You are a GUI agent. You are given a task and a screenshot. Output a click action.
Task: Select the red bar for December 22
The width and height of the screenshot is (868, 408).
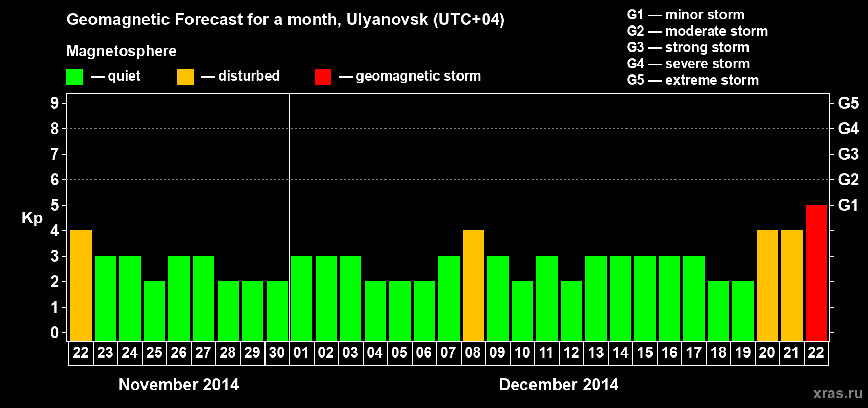[816, 273]
